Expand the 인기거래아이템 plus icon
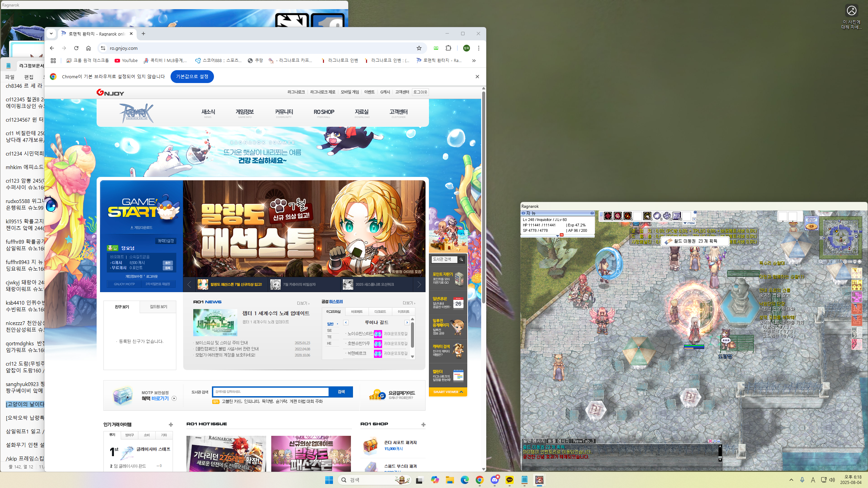Image resolution: width=868 pixels, height=488 pixels. tap(171, 425)
